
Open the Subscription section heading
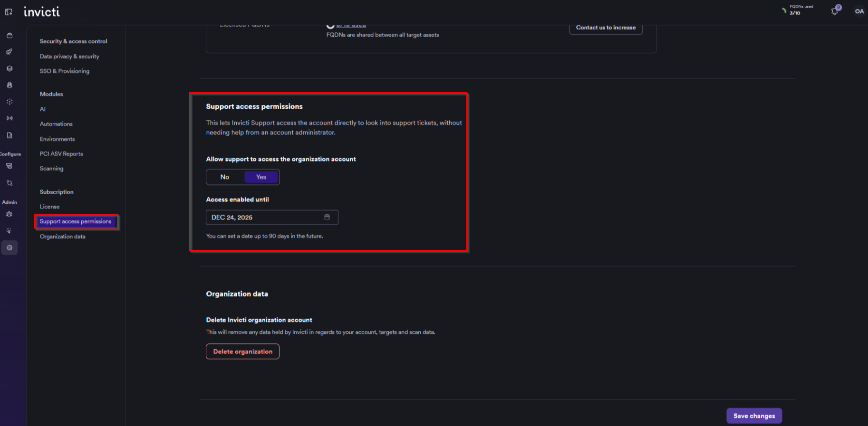click(57, 192)
